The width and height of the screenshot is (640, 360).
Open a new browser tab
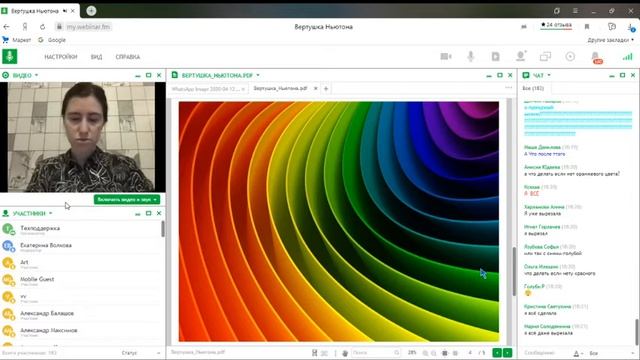click(91, 11)
